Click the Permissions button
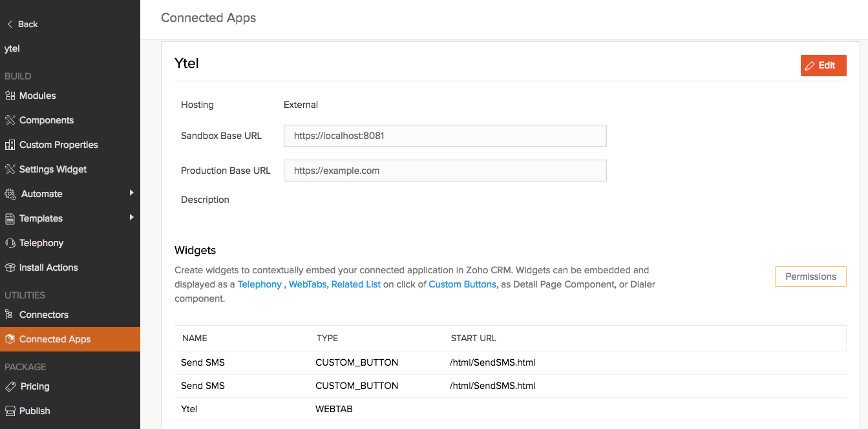The height and width of the screenshot is (429, 868). [x=810, y=277]
